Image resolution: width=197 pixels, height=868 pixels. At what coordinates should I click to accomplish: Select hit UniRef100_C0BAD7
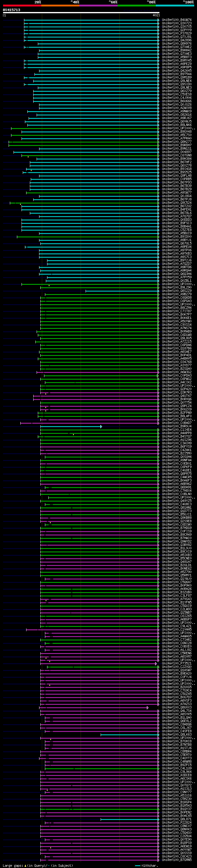(177, 423)
